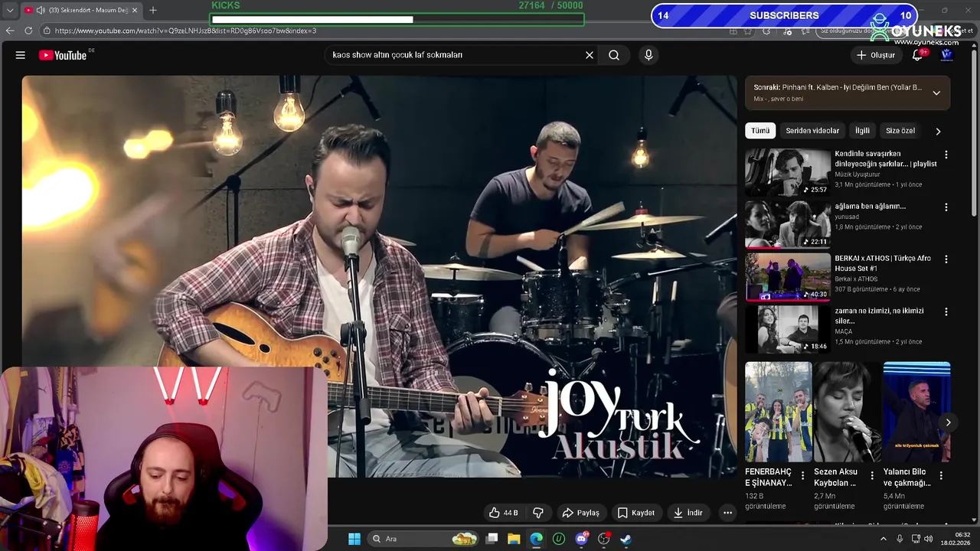Start voice search with microphone
Image resolution: width=980 pixels, height=551 pixels.
tap(648, 55)
